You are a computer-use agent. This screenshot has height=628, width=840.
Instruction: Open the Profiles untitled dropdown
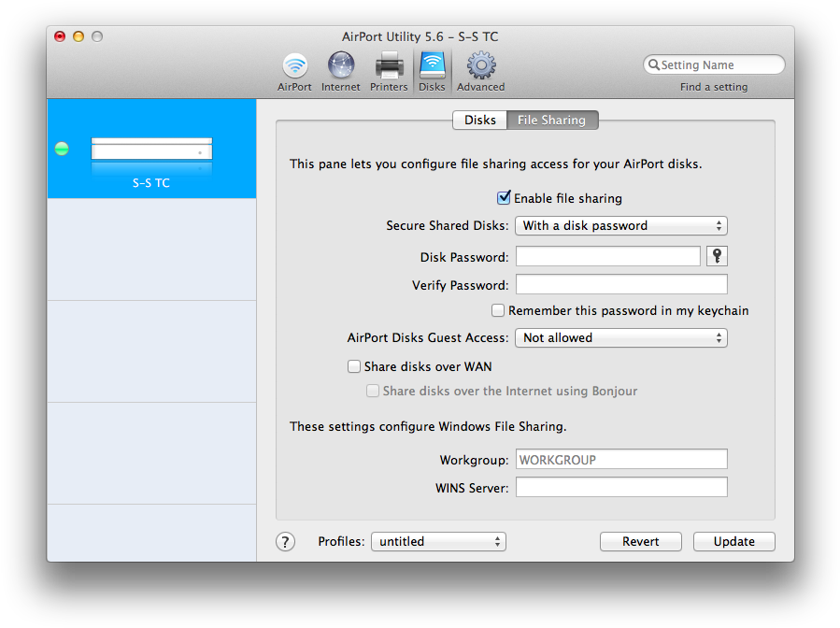[x=438, y=541]
